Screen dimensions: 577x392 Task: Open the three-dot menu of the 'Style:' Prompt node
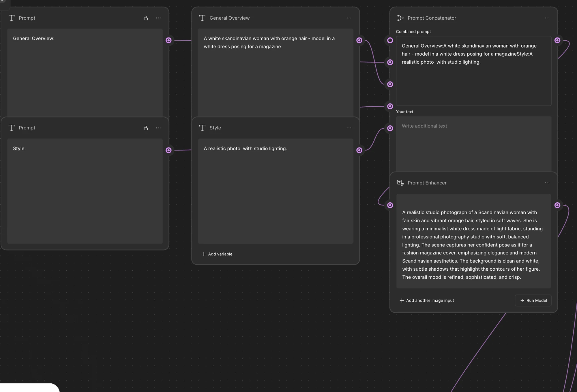click(x=158, y=128)
